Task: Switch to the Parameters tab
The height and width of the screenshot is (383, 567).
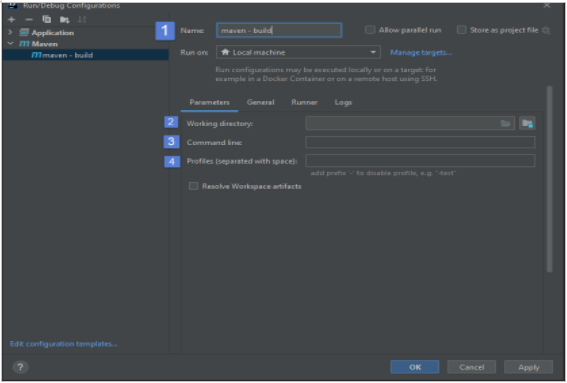Action: [x=209, y=102]
